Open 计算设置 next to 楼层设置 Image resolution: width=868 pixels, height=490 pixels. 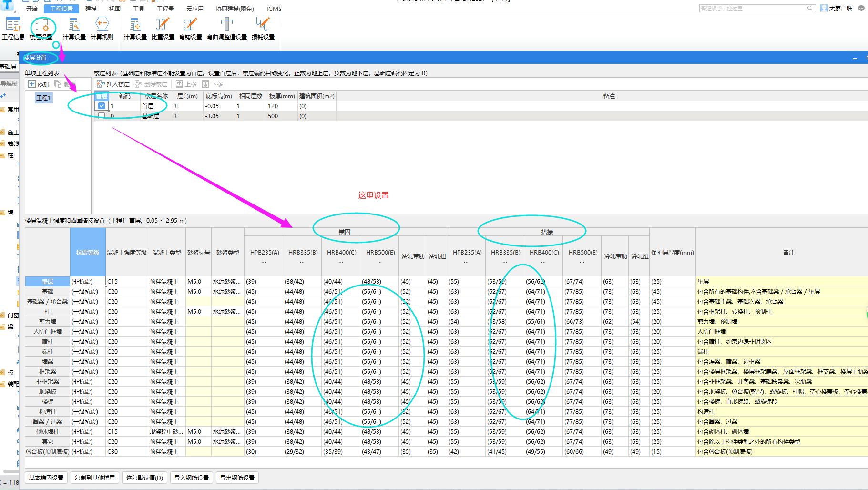tap(74, 29)
